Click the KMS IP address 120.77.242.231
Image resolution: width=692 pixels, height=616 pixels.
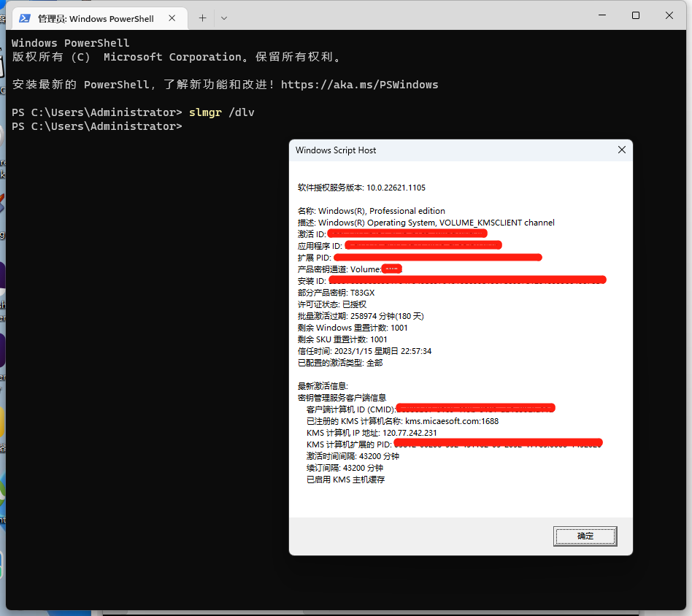[x=410, y=433]
